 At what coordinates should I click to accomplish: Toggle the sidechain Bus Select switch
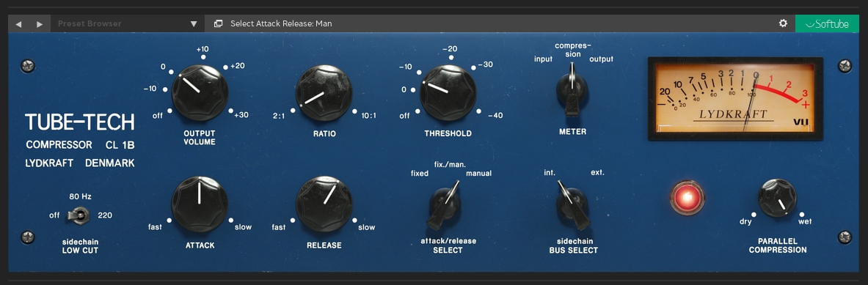572,205
